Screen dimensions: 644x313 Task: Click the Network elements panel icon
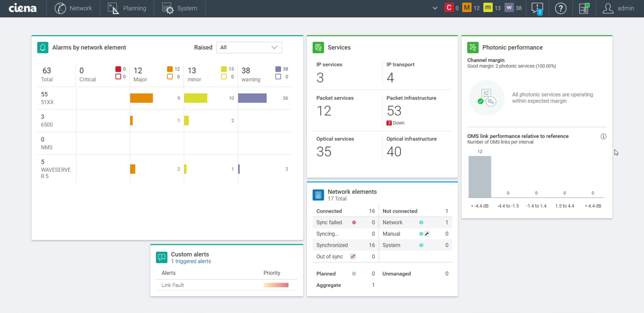[318, 195]
